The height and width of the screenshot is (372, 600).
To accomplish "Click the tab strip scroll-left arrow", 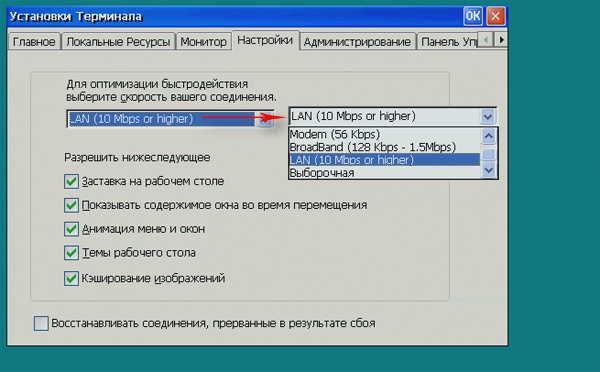I will point(486,39).
